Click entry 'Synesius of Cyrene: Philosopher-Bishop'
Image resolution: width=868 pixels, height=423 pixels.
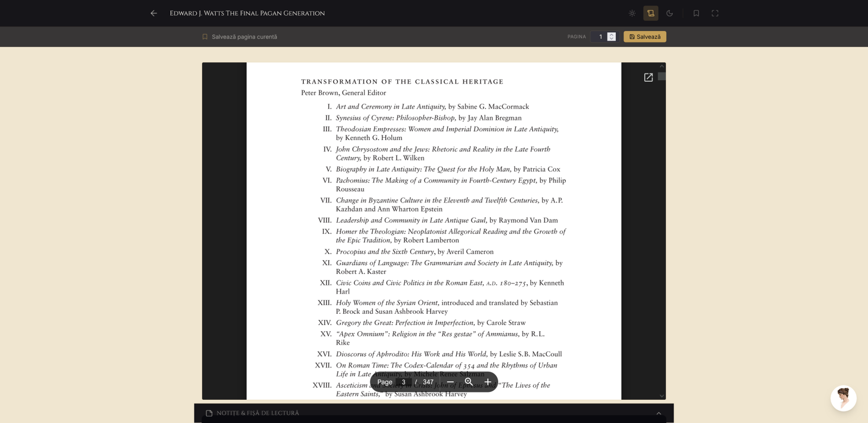[x=429, y=118]
